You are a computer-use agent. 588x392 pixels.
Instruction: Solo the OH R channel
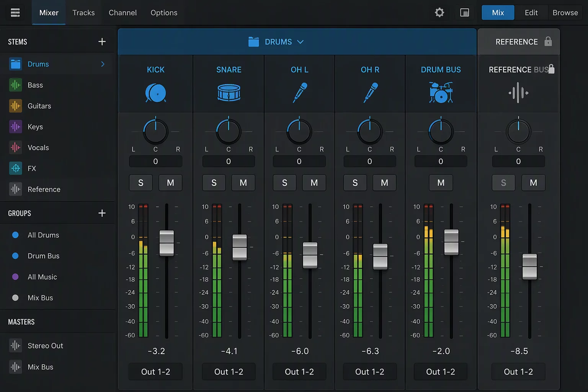[355, 183]
